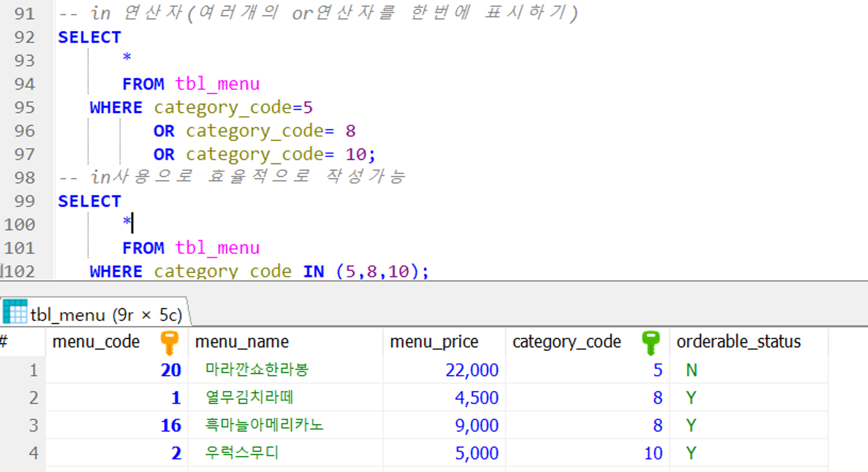Click the IN keyword on line 102
Screen dimensions: 868x472
click(314, 271)
